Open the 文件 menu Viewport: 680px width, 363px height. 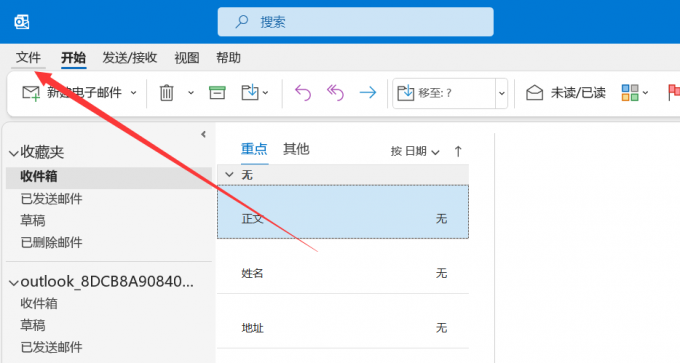(x=28, y=58)
